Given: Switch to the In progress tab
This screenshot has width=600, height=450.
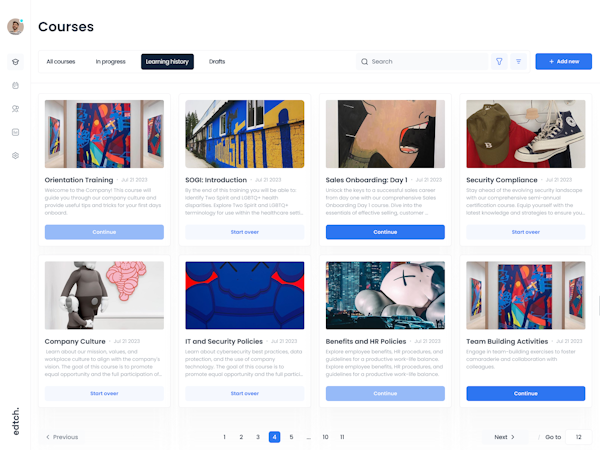Looking at the screenshot, I should point(111,62).
